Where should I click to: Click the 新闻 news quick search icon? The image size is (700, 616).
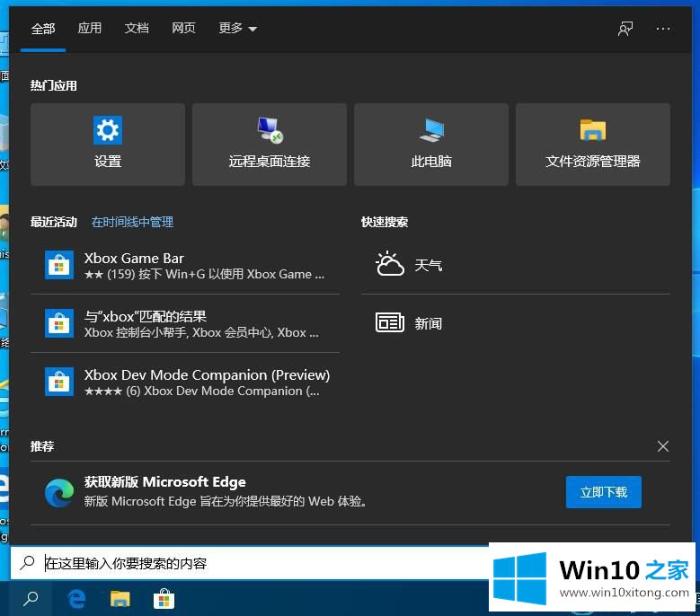390,322
